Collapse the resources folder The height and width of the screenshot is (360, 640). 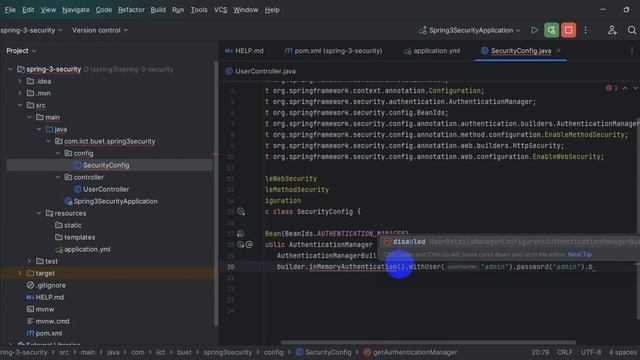coord(39,213)
